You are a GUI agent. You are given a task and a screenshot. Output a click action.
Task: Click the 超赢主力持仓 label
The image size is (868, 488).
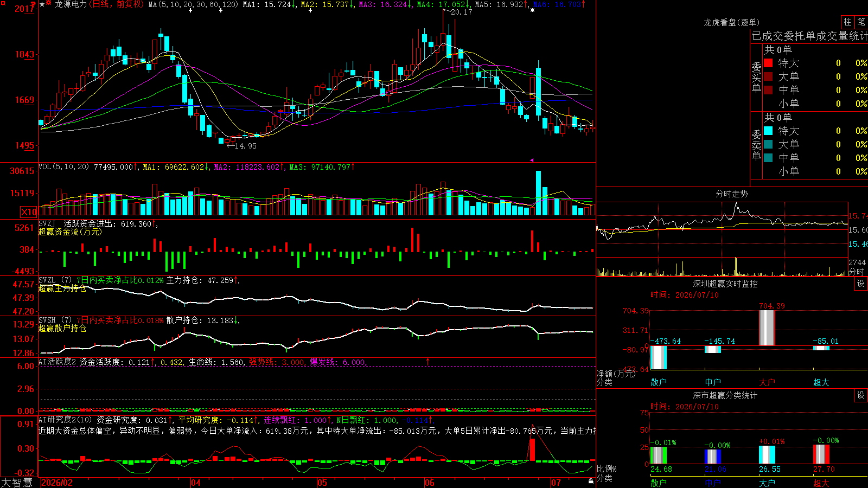click(62, 288)
